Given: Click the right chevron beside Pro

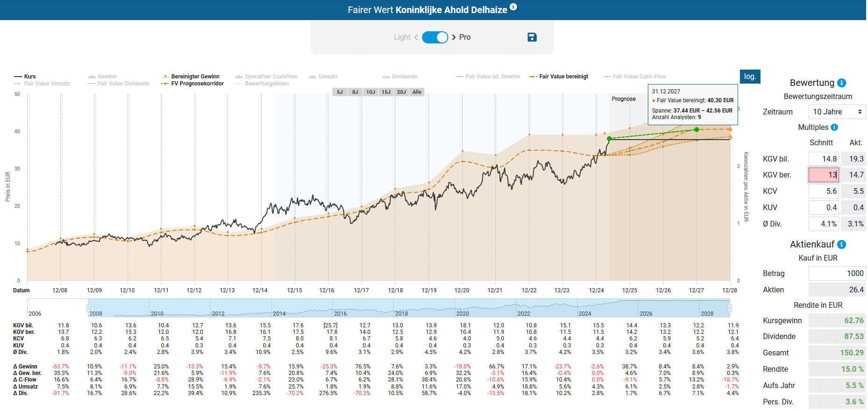Looking at the screenshot, I should coord(454,37).
